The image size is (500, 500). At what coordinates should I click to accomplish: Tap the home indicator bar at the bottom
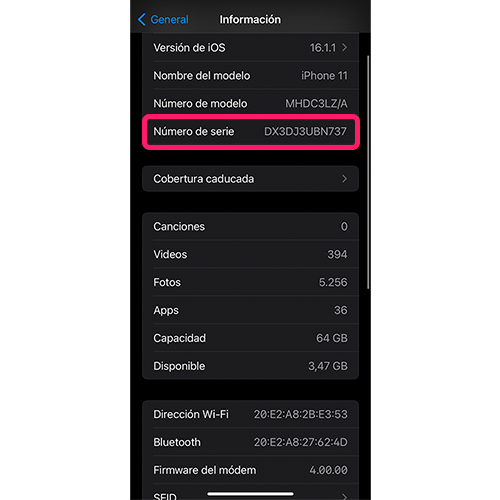pyautogui.click(x=250, y=494)
